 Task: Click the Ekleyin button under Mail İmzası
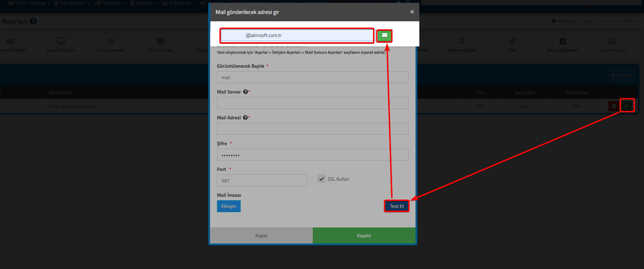(229, 206)
